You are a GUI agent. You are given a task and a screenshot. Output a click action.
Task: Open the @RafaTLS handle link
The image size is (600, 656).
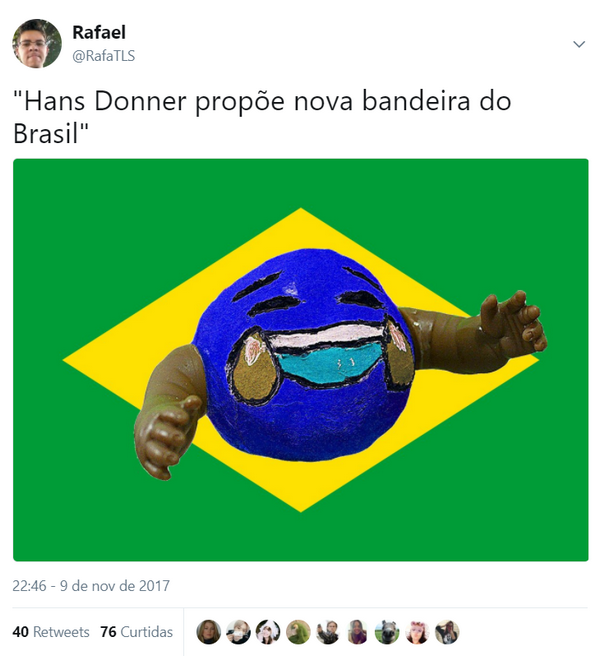(104, 56)
